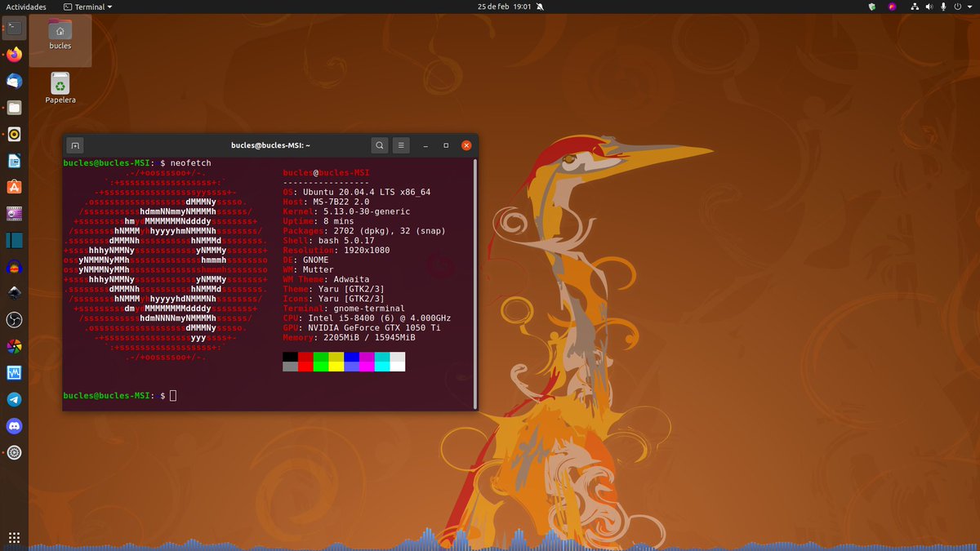Click the search icon in terminal header
This screenshot has height=551, width=980.
(380, 145)
